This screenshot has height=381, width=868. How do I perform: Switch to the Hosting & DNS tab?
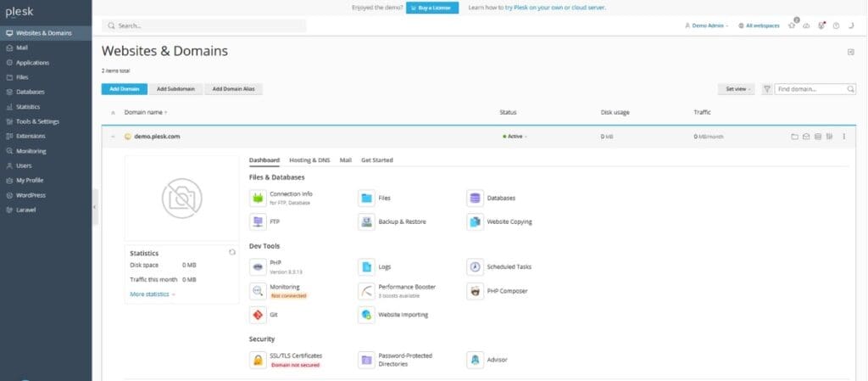(309, 160)
